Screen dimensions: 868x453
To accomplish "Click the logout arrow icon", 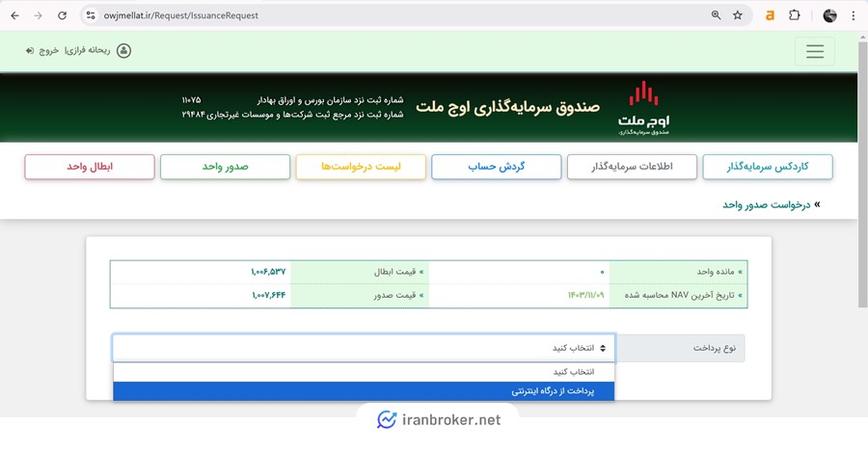I will 30,51.
